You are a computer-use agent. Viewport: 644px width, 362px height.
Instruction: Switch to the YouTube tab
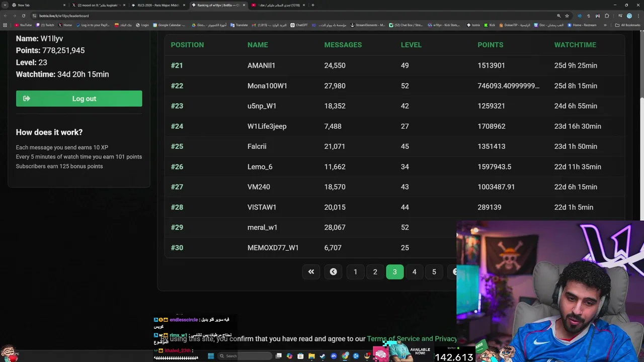(x=278, y=5)
